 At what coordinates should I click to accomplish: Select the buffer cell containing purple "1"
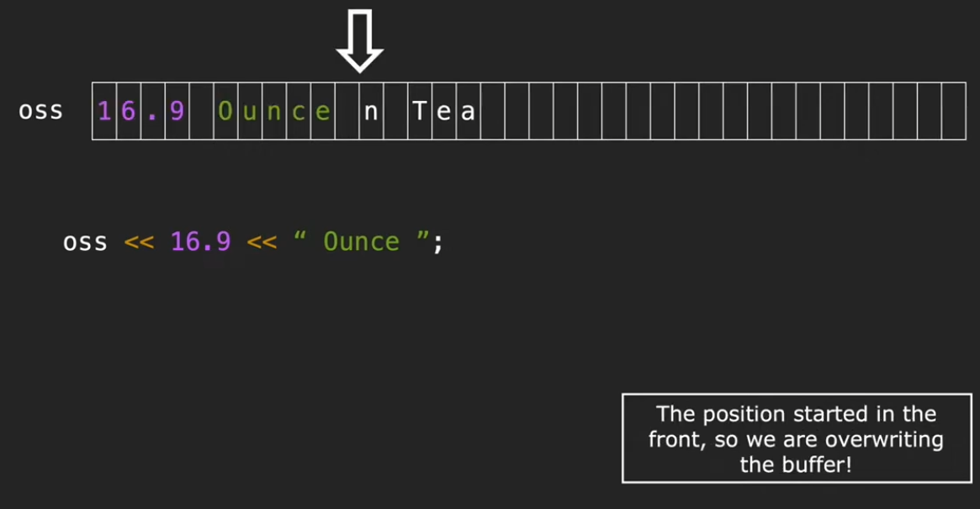[104, 111]
